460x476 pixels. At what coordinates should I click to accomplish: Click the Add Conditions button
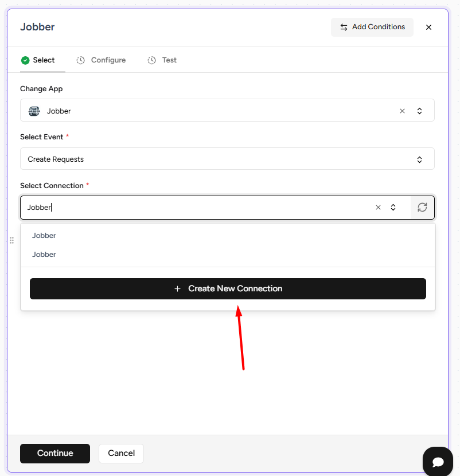click(372, 27)
